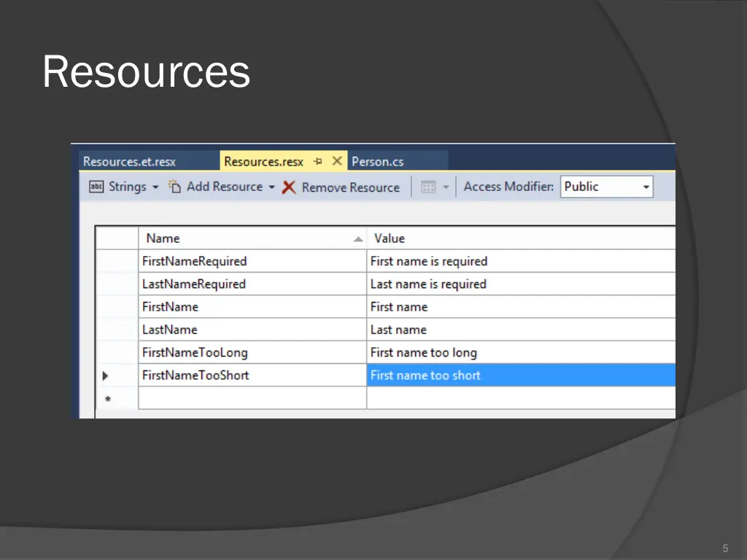The height and width of the screenshot is (560, 747).
Task: Click the sort arrow on the Name column
Action: tap(357, 238)
